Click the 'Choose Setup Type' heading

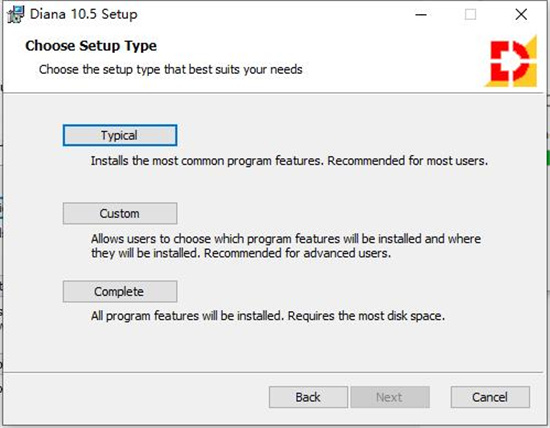[x=91, y=46]
